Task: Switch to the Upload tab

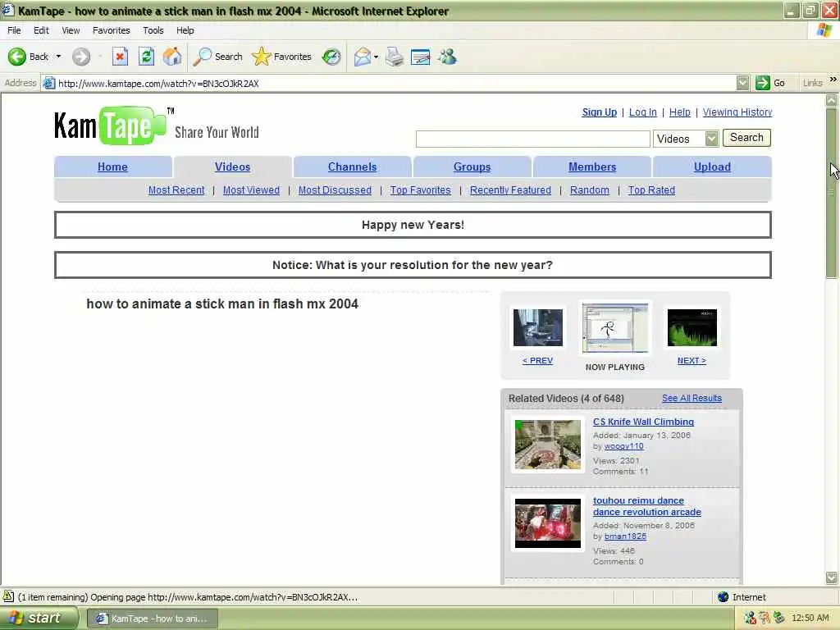Action: [x=712, y=167]
